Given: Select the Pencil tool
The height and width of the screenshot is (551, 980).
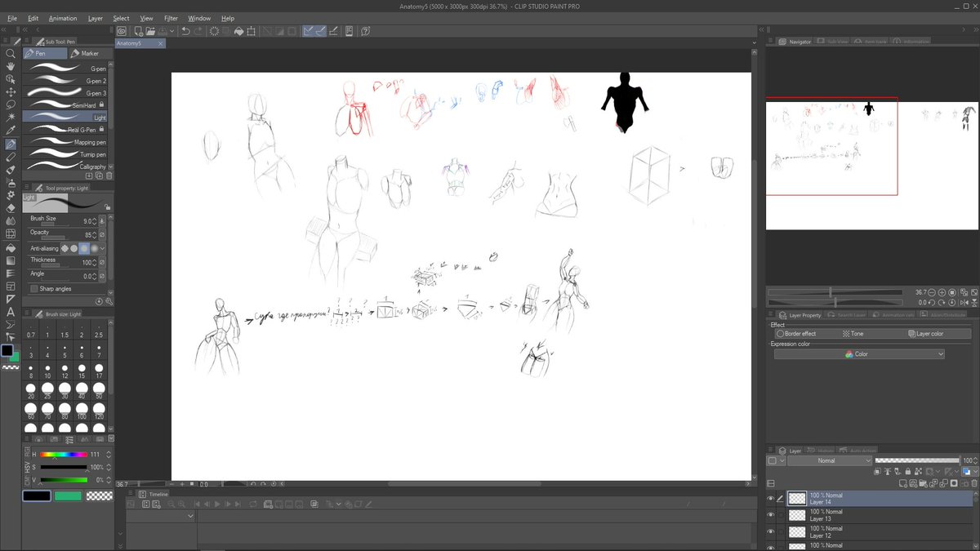Looking at the screenshot, I should (11, 157).
